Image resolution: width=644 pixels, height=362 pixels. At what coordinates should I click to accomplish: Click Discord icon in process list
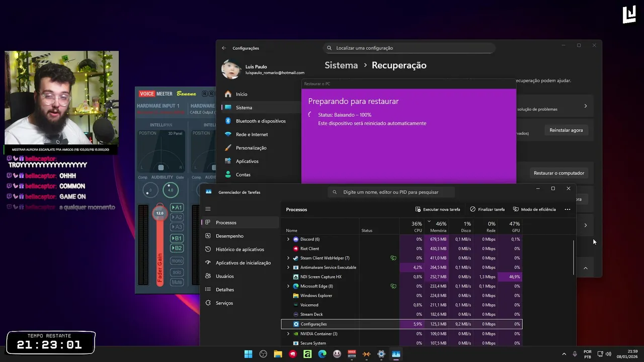(x=296, y=239)
